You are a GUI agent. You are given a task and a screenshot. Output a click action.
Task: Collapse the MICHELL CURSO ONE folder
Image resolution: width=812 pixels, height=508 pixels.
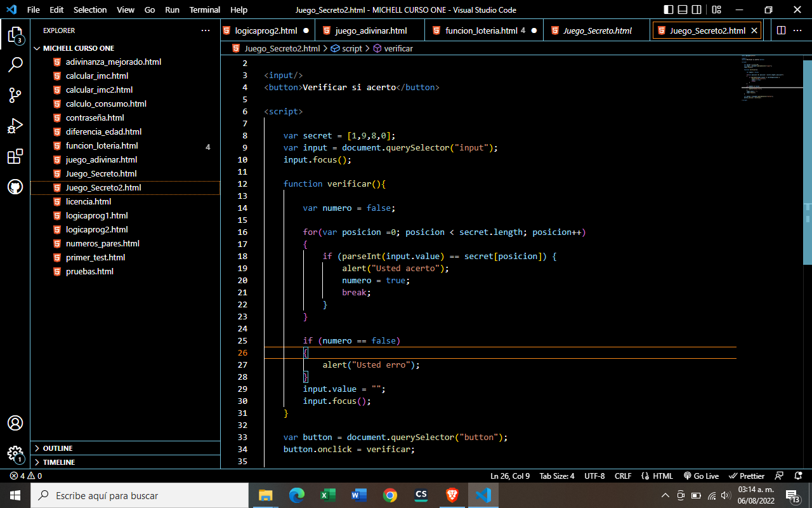125,48
